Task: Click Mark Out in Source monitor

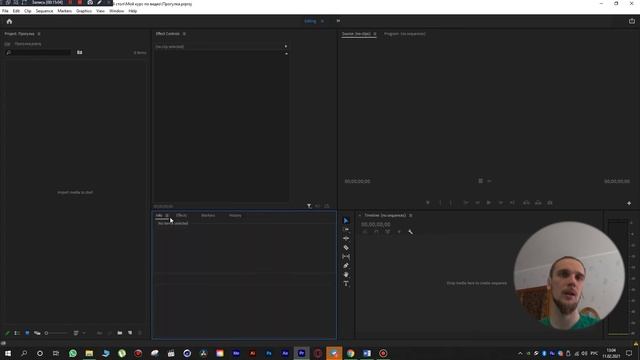Action: [451, 202]
